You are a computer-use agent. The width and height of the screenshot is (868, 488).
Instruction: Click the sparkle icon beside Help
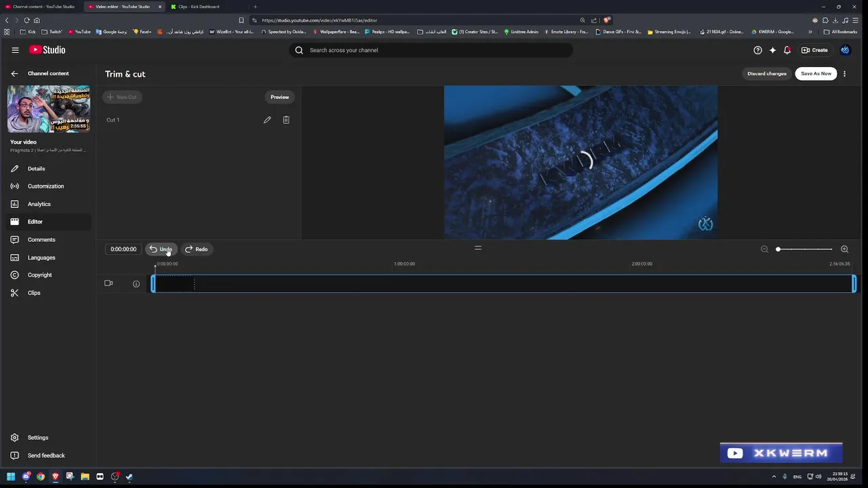(x=772, y=50)
